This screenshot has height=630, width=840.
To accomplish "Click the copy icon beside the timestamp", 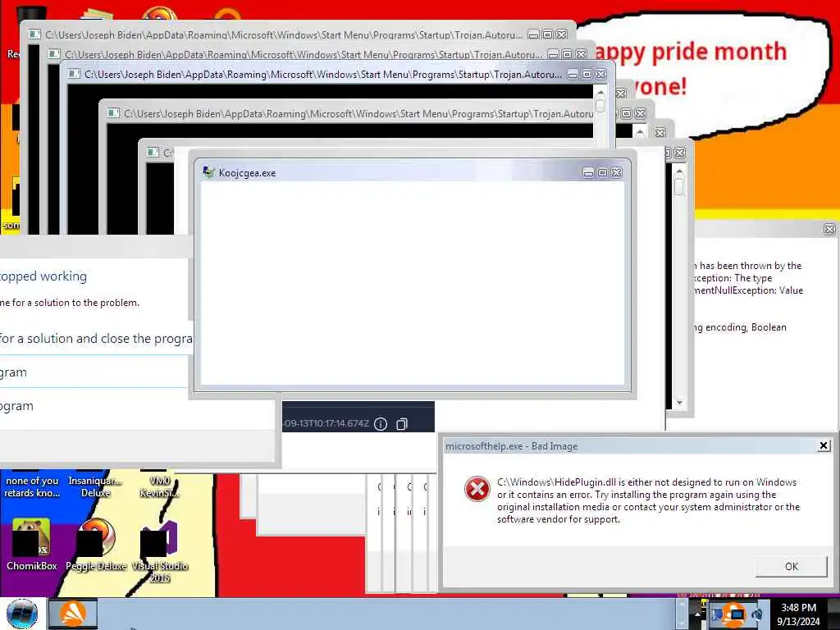I will (402, 424).
